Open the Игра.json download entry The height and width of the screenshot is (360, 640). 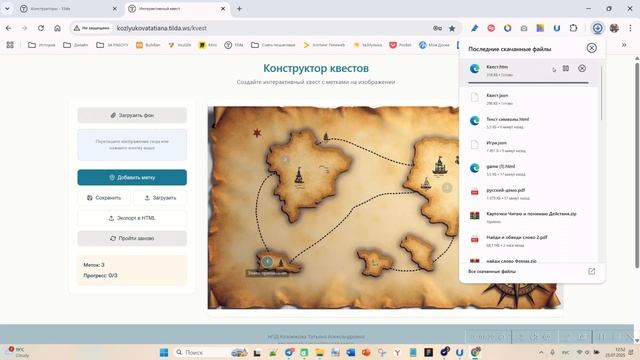[x=529, y=146]
